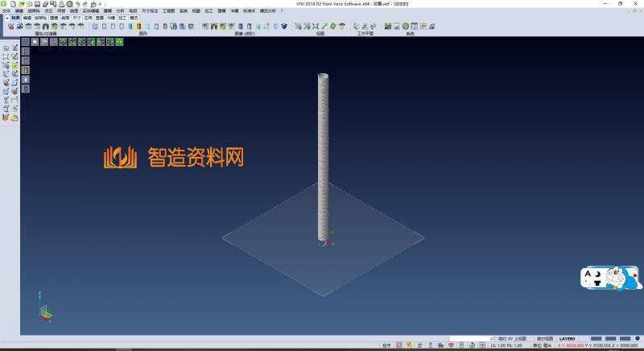The height and width of the screenshot is (351, 644).
Task: Click the white box icon in viewport toolbar
Action: click(35, 42)
